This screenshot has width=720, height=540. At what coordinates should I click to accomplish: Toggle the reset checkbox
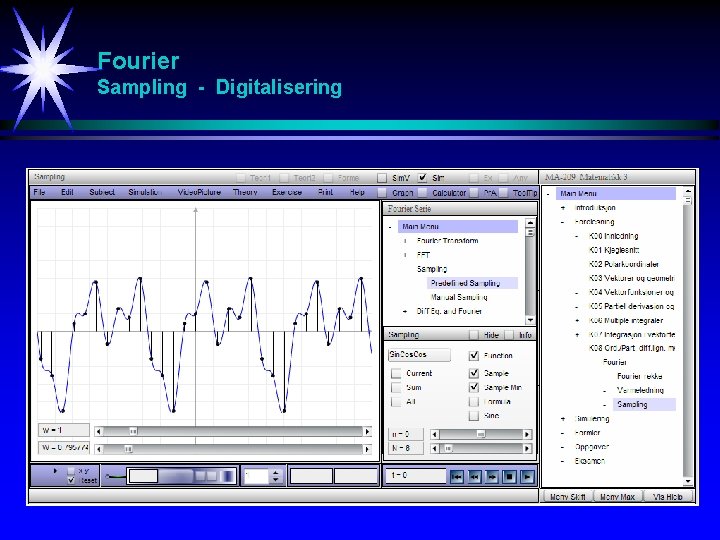(x=71, y=480)
